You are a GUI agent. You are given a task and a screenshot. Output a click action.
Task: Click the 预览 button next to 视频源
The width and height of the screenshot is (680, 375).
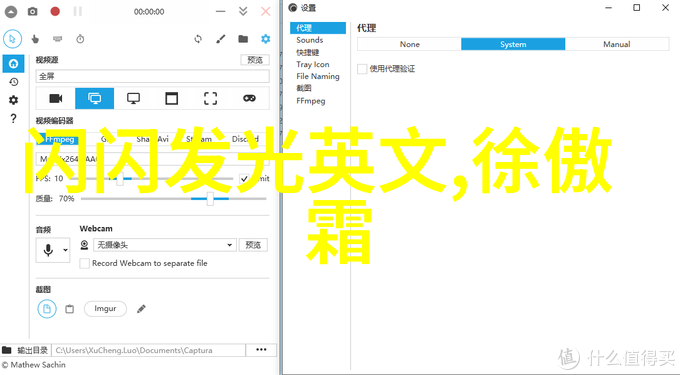tap(255, 60)
